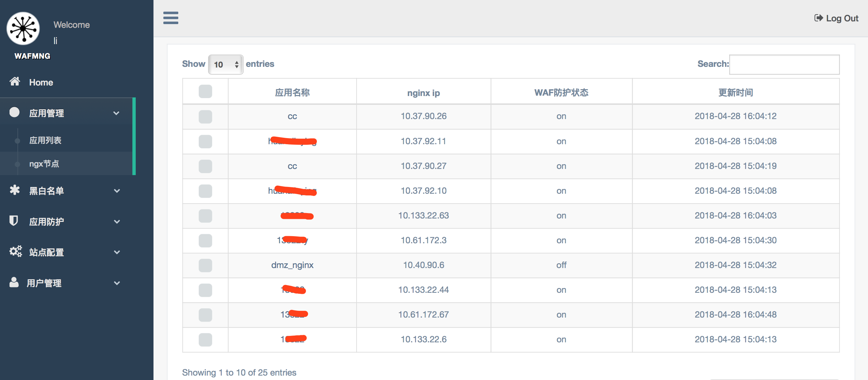Select the ngx节点 submenu item
The image size is (868, 380).
coord(44,164)
